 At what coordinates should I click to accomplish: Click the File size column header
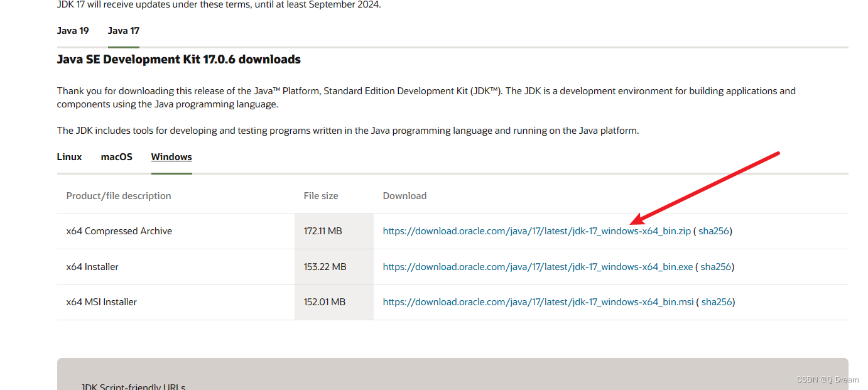(x=321, y=196)
